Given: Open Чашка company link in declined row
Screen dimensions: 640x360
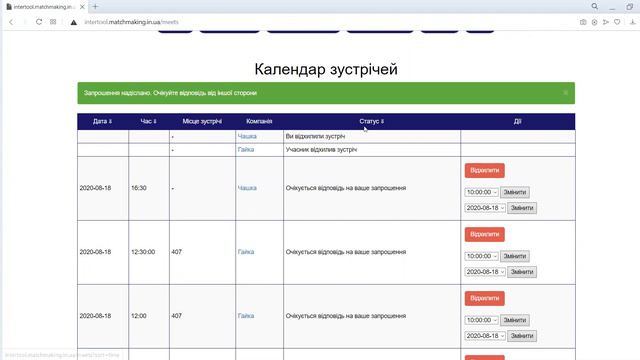Looking at the screenshot, I should click(247, 136).
